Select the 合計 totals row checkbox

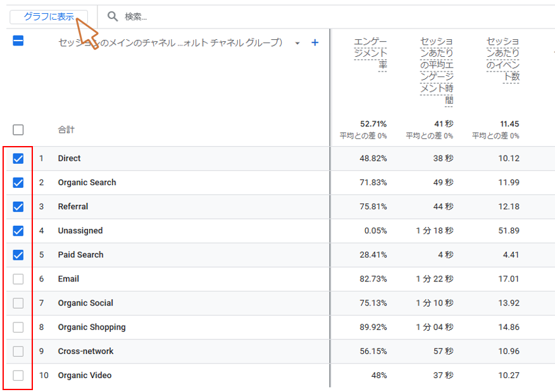tap(18, 130)
